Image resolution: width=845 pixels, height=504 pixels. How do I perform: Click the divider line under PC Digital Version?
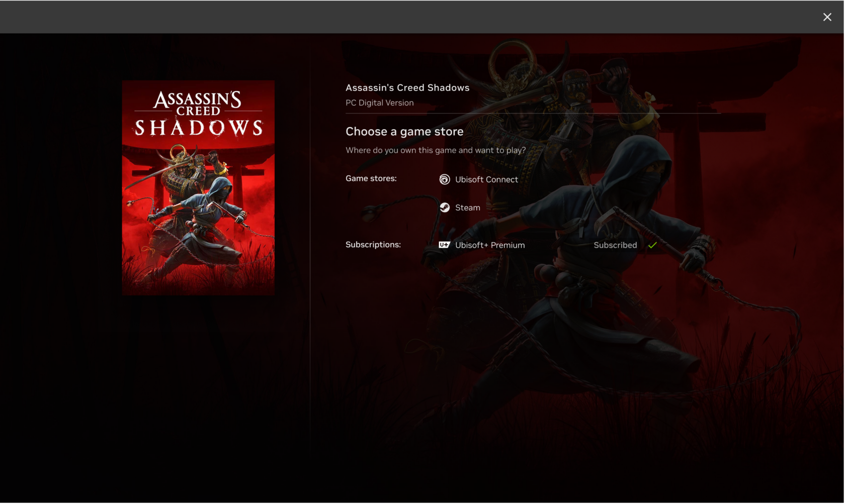coord(532,113)
